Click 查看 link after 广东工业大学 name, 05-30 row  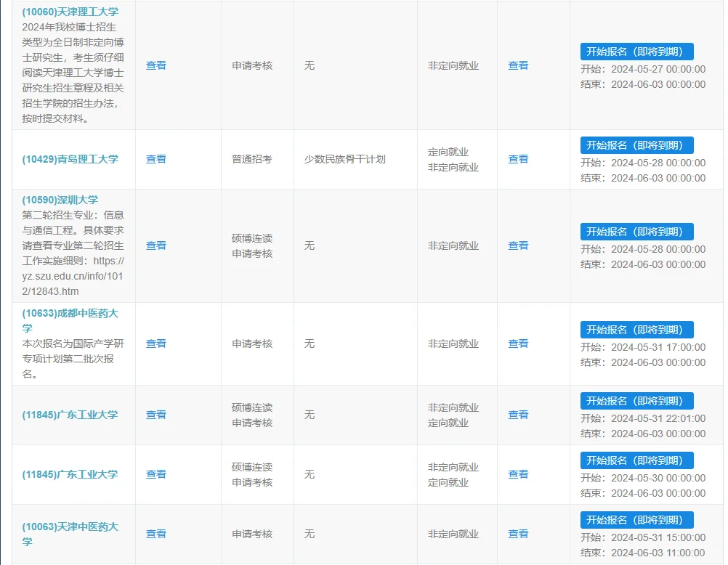tap(156, 474)
